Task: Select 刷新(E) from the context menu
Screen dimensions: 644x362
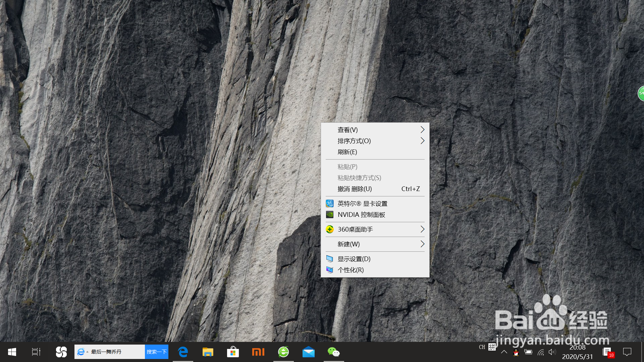Action: 347,152
